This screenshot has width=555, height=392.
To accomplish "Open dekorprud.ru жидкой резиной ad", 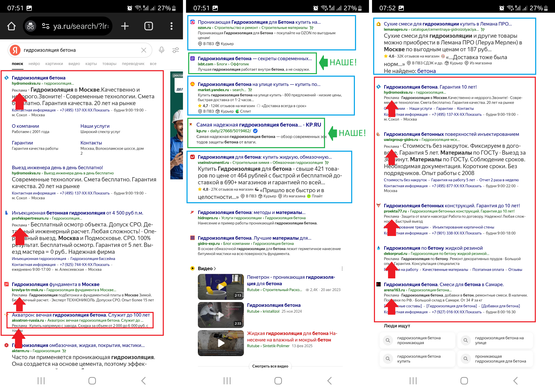I will [433, 248].
